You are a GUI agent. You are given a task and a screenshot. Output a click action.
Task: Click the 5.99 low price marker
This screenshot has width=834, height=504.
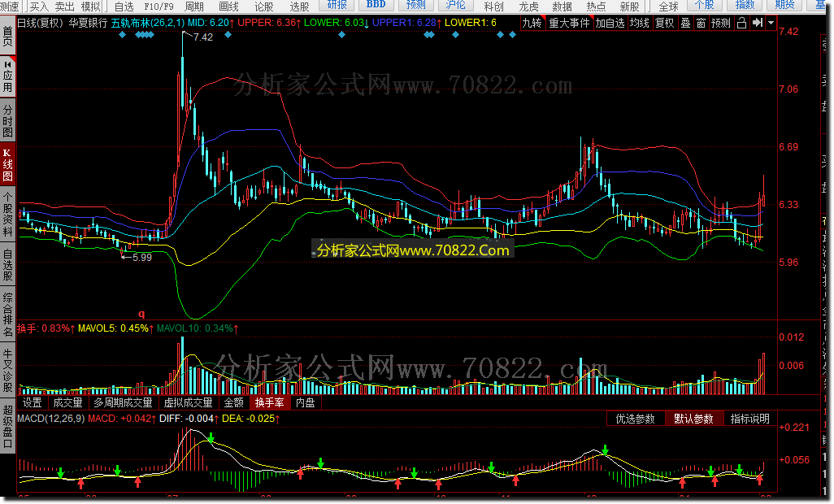(x=141, y=258)
